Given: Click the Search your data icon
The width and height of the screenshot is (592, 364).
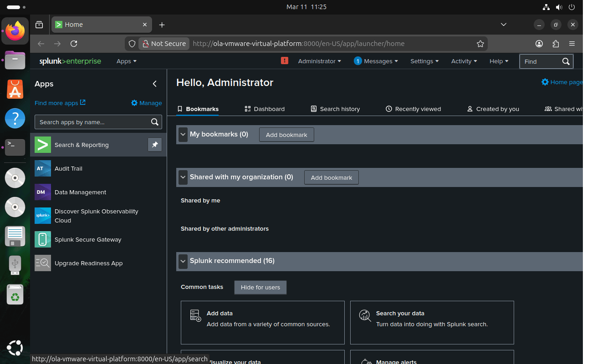Looking at the screenshot, I should [365, 316].
